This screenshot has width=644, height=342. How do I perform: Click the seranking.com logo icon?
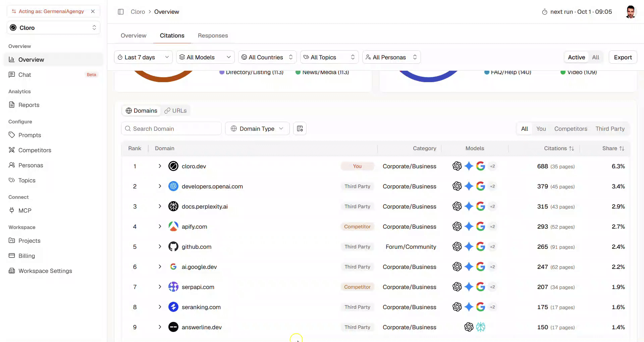point(173,307)
